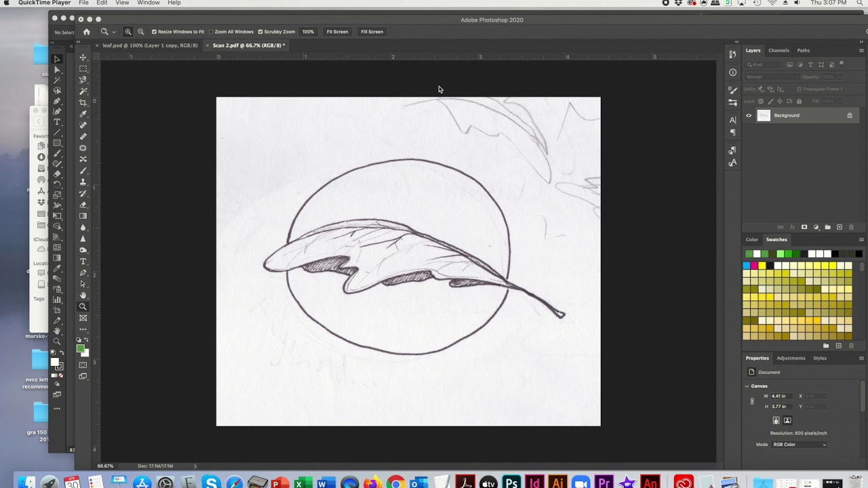Click the Fill Screen button

pyautogui.click(x=372, y=32)
